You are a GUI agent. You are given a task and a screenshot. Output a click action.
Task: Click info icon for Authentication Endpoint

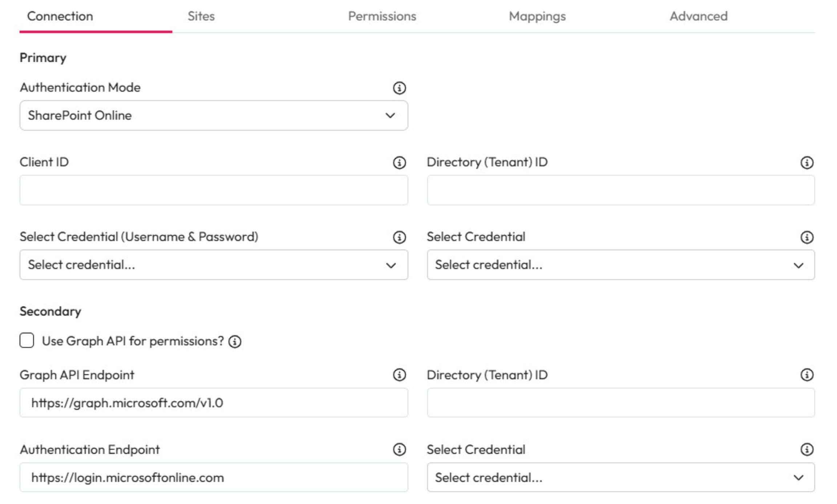(399, 450)
